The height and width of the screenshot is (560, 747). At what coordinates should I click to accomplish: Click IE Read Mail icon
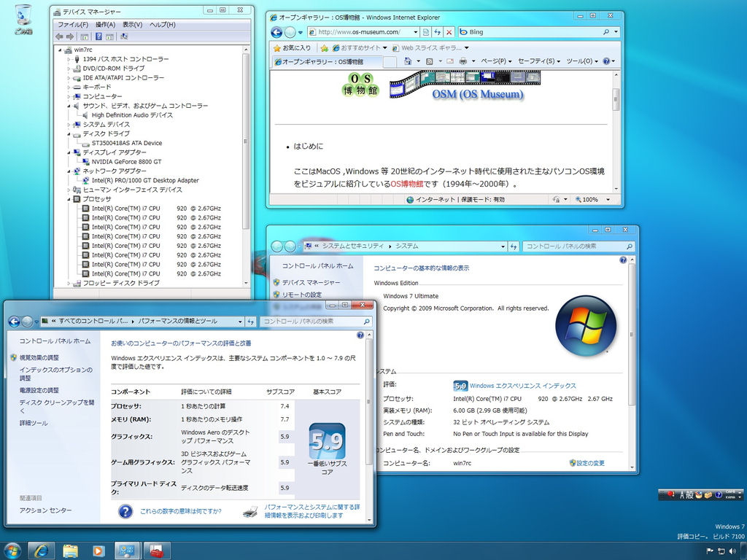coord(449,61)
